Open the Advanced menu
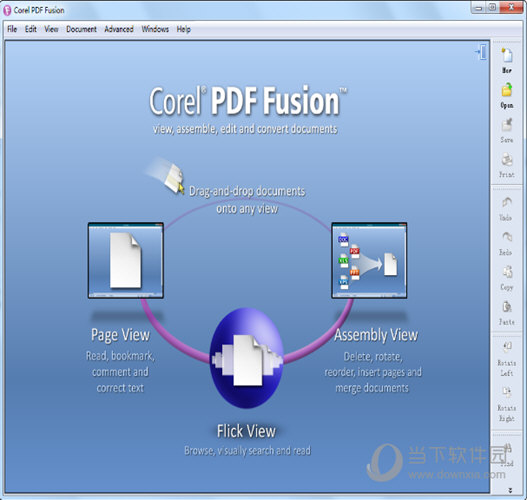Image resolution: width=527 pixels, height=500 pixels. click(119, 29)
